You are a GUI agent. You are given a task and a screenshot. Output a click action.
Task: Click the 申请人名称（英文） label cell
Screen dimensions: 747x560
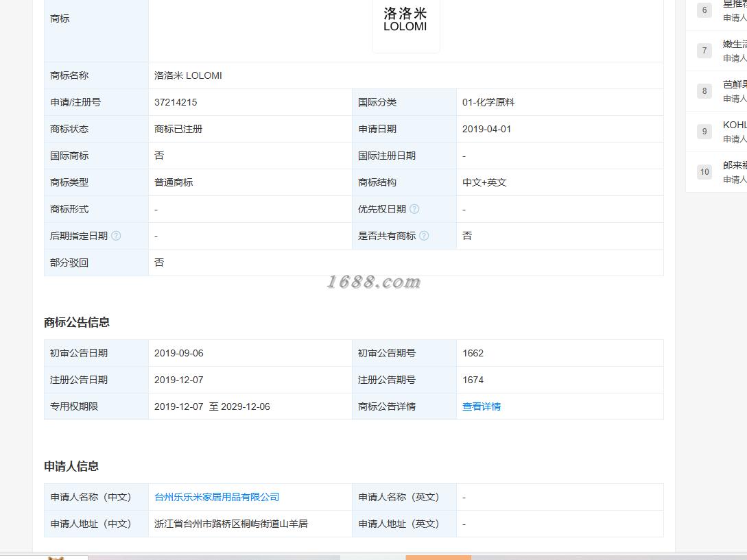405,497
